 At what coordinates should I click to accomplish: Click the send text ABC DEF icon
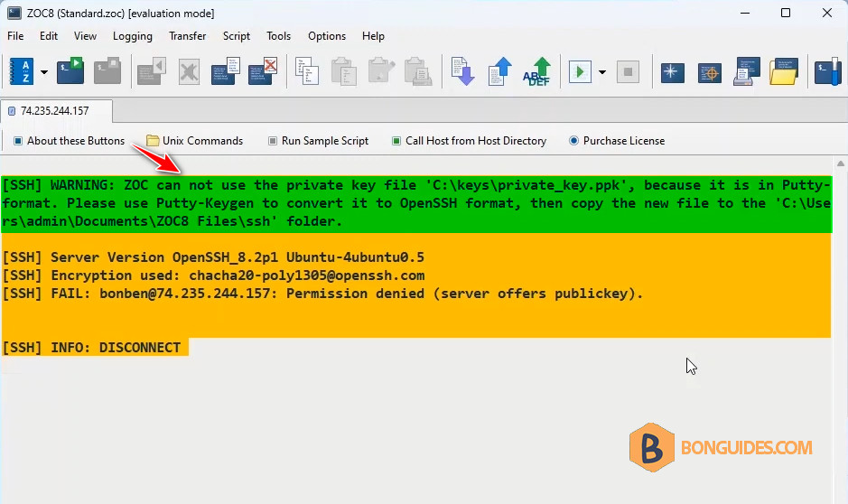[537, 71]
